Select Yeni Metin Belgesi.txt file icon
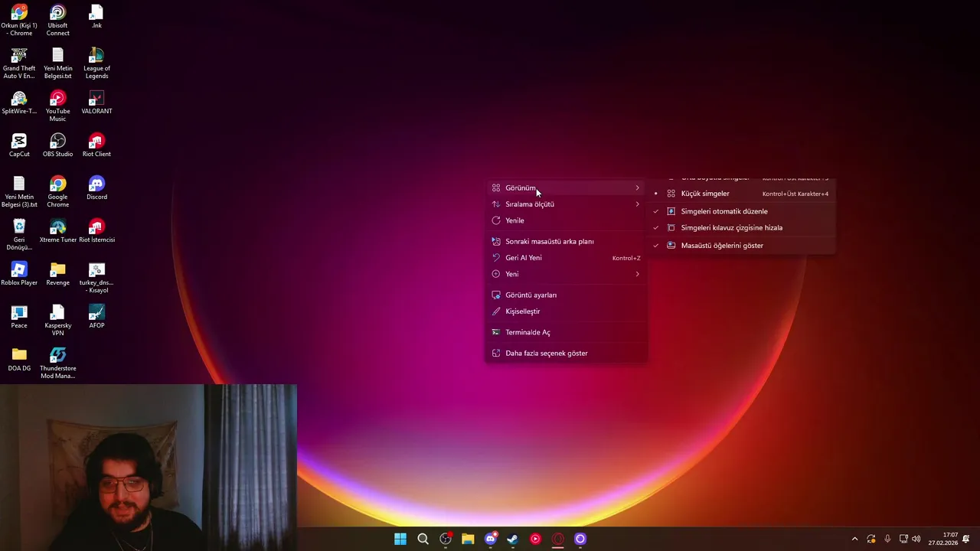 click(57, 64)
